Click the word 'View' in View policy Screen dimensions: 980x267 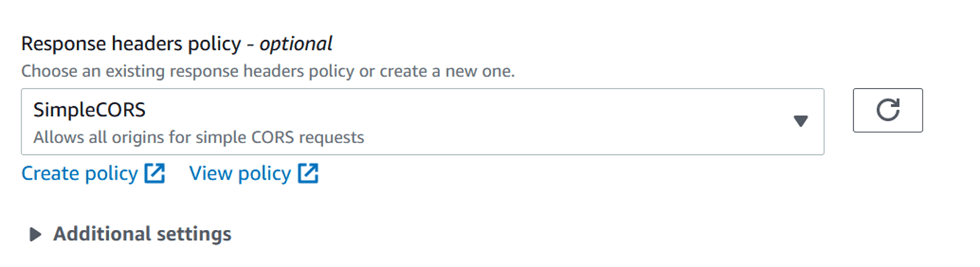[211, 174]
